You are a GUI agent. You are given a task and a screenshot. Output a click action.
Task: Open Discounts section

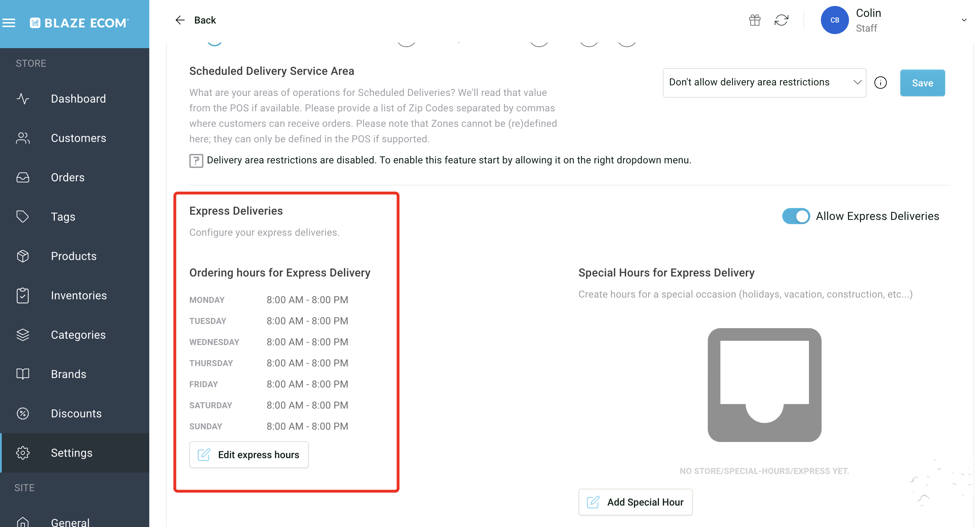click(75, 414)
